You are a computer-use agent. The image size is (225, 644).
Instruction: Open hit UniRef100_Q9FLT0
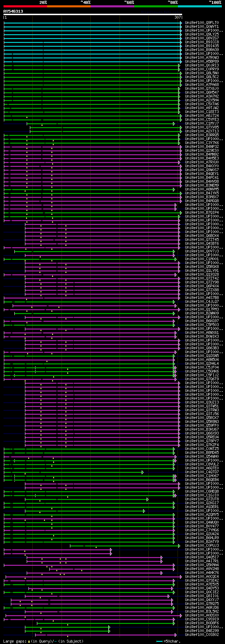click(x=202, y=23)
